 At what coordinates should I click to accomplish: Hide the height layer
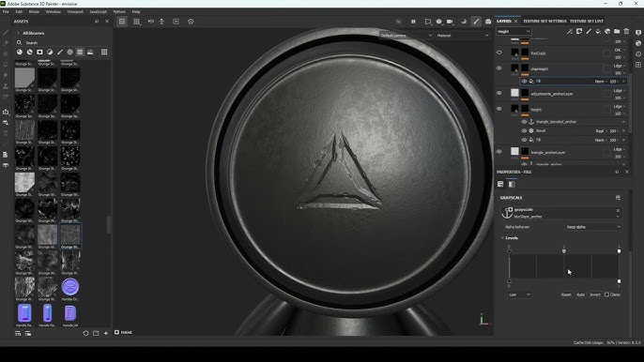(x=499, y=109)
